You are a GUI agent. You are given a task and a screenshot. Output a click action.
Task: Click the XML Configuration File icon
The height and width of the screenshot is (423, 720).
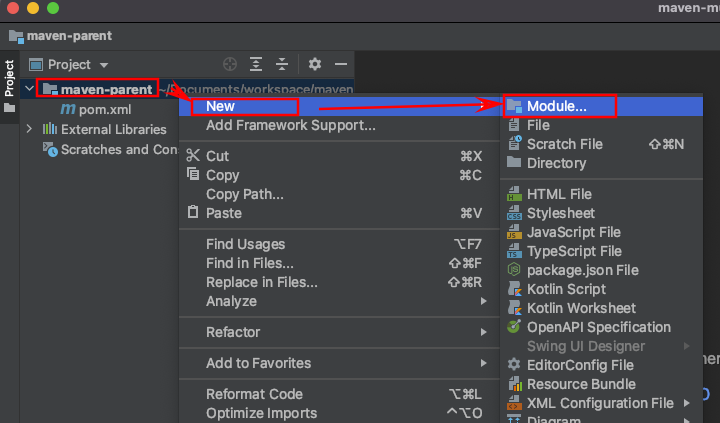click(514, 403)
